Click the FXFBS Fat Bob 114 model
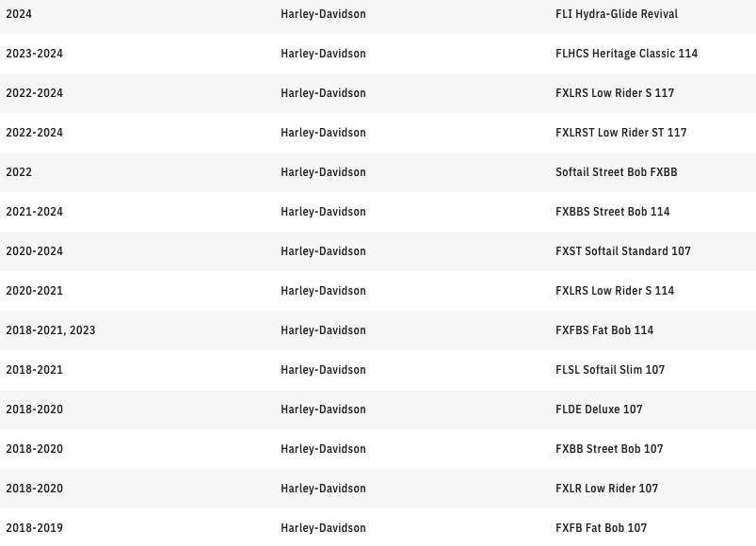The height and width of the screenshot is (546, 756). pyautogui.click(x=603, y=330)
